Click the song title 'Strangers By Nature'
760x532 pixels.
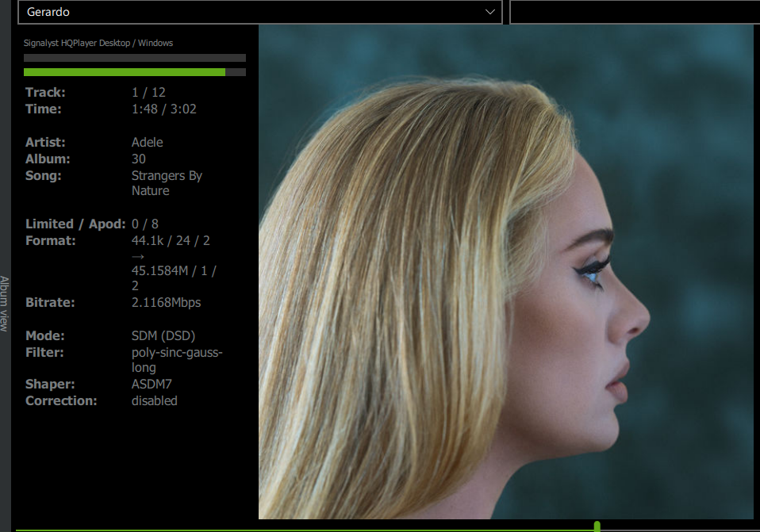coord(167,183)
